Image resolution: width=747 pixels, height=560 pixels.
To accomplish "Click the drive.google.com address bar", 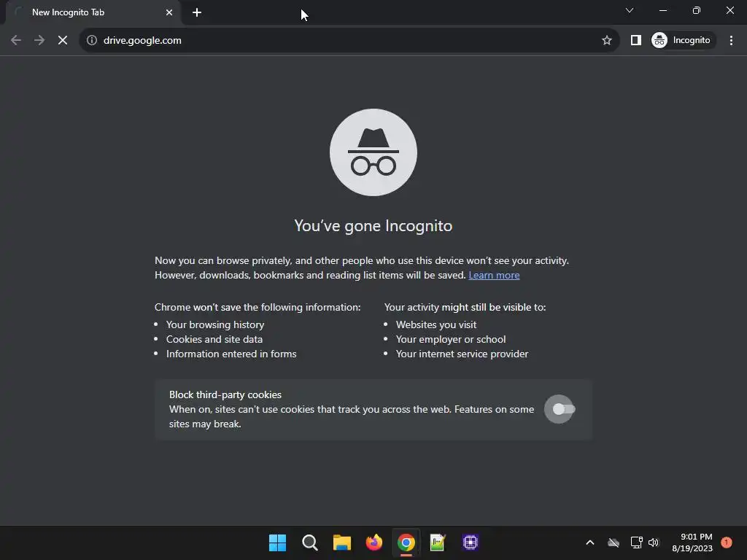I will (x=349, y=41).
